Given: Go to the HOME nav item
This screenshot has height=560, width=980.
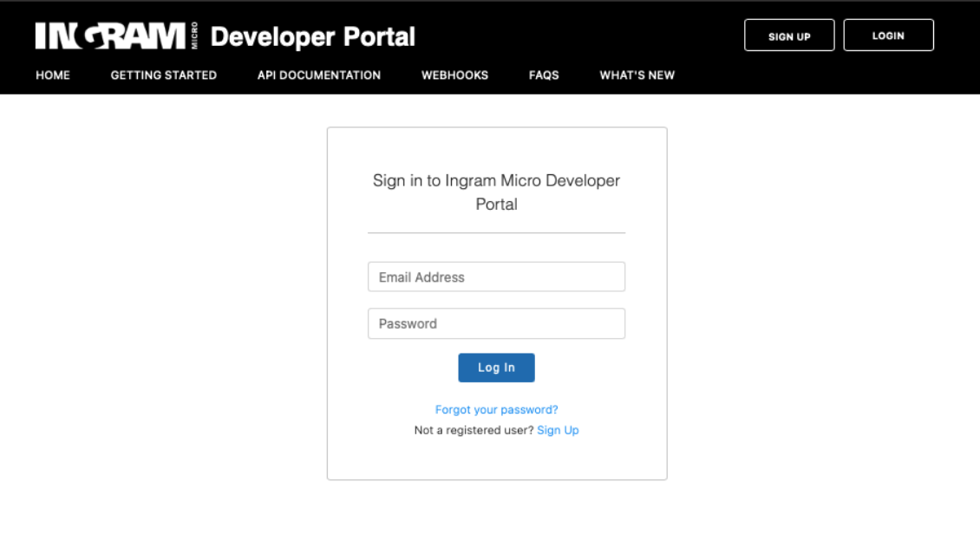Looking at the screenshot, I should (x=53, y=75).
